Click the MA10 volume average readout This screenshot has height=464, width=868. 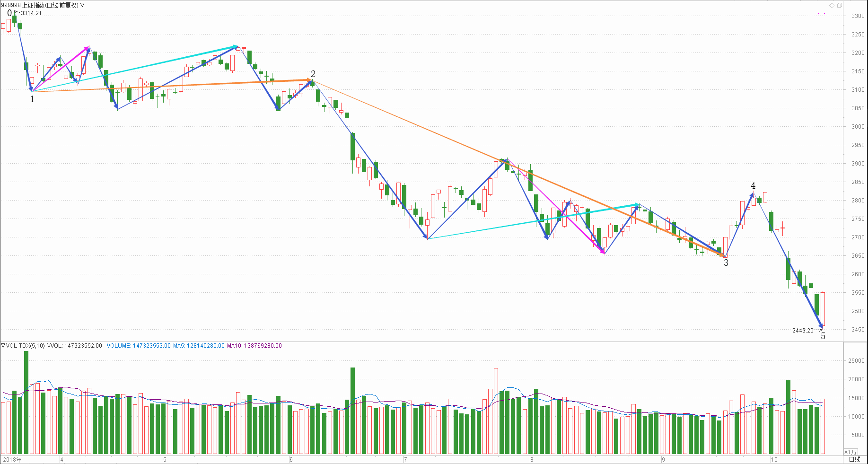point(254,346)
